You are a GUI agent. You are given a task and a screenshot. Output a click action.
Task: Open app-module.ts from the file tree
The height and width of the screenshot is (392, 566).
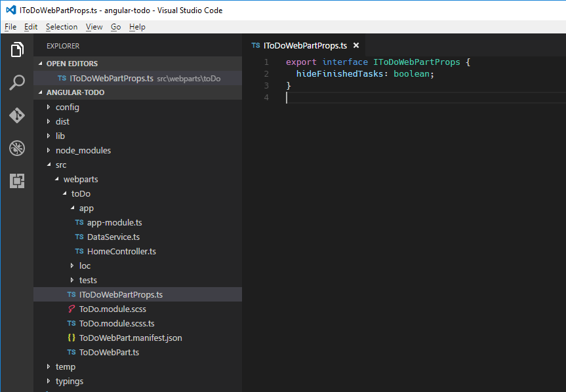tap(114, 222)
